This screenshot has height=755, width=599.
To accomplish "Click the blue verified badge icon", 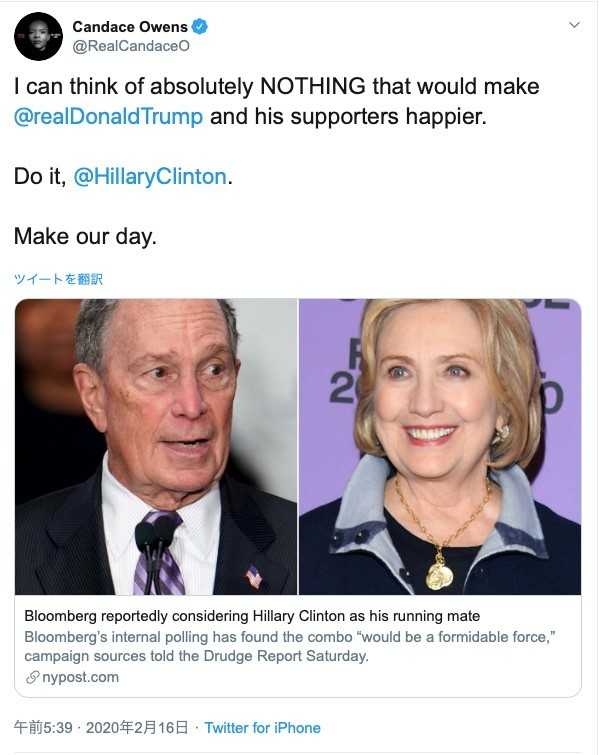I will click(x=200, y=26).
